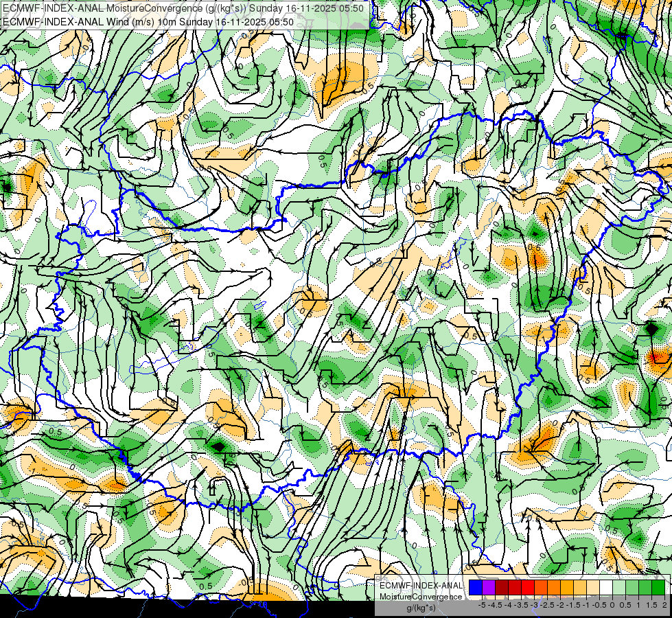672x618 pixels.
Task: Click the Wind (m/s) 10m title line
Action: click(x=148, y=22)
